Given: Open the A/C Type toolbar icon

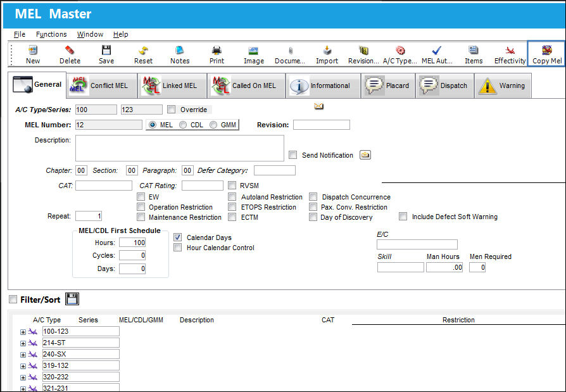Looking at the screenshot, I should click(400, 50).
